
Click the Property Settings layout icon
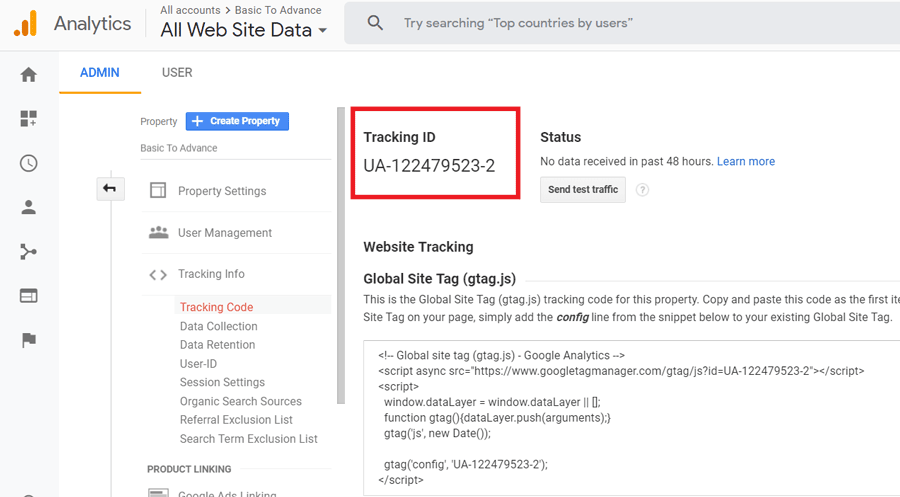158,191
